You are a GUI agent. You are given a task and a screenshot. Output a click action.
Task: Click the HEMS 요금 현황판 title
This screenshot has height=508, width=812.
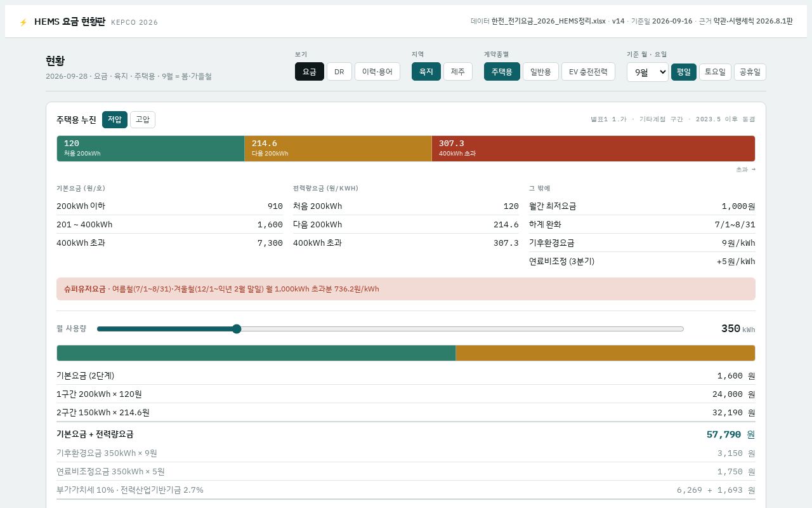coord(70,22)
